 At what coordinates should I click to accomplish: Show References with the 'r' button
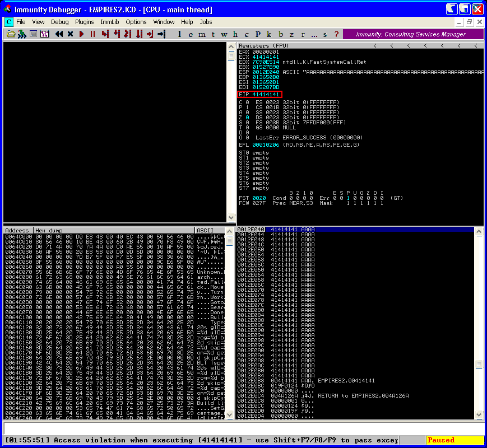(x=303, y=34)
